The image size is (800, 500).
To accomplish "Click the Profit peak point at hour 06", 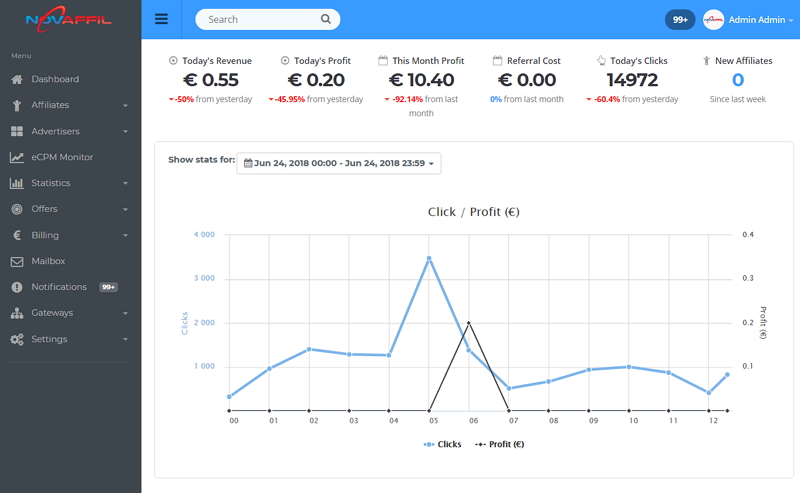I will click(469, 323).
